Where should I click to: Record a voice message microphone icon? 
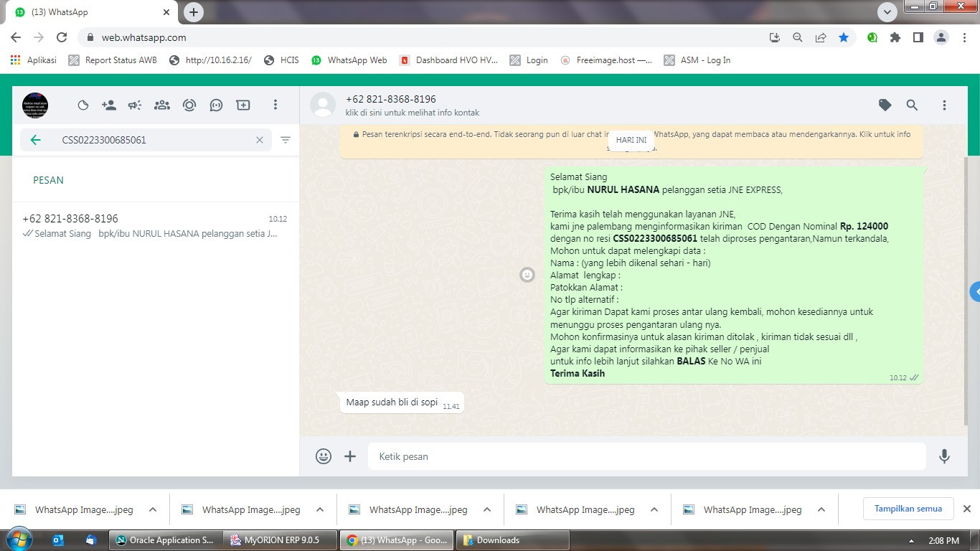pos(945,456)
